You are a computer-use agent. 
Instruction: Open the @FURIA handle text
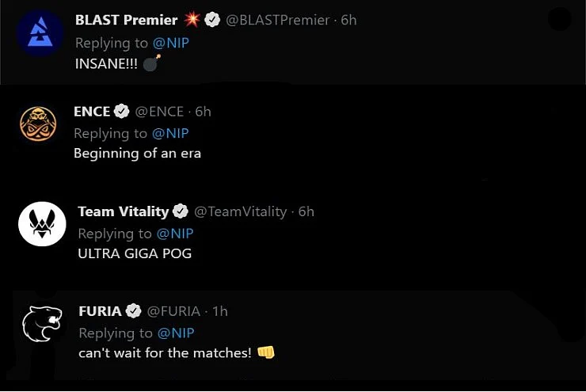tap(173, 311)
